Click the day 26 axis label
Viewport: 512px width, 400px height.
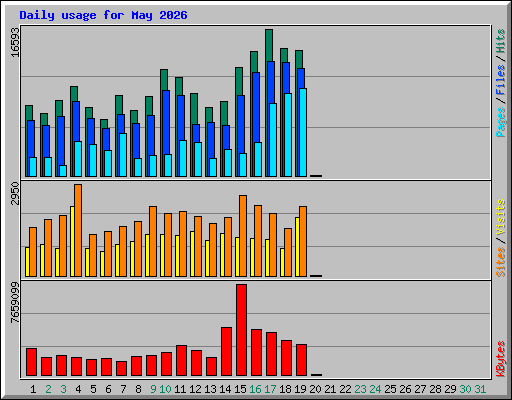coord(405,389)
